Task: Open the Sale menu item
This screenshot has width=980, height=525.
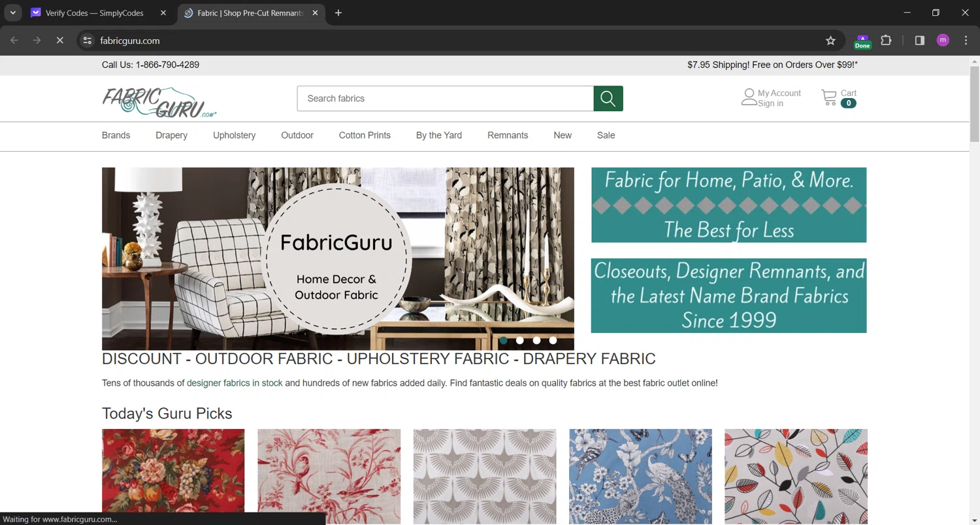Action: click(x=606, y=135)
